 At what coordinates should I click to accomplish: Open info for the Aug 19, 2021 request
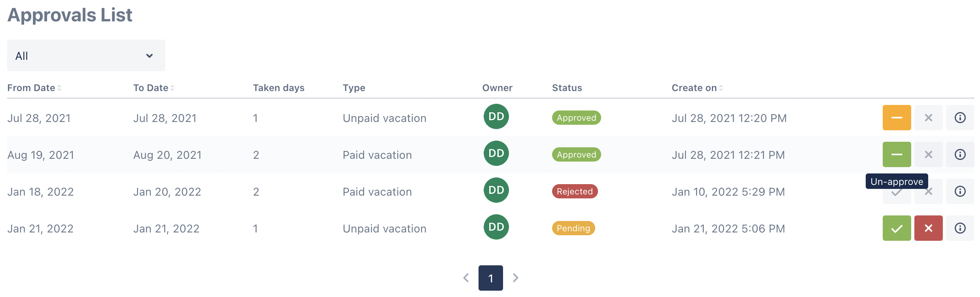coord(960,154)
